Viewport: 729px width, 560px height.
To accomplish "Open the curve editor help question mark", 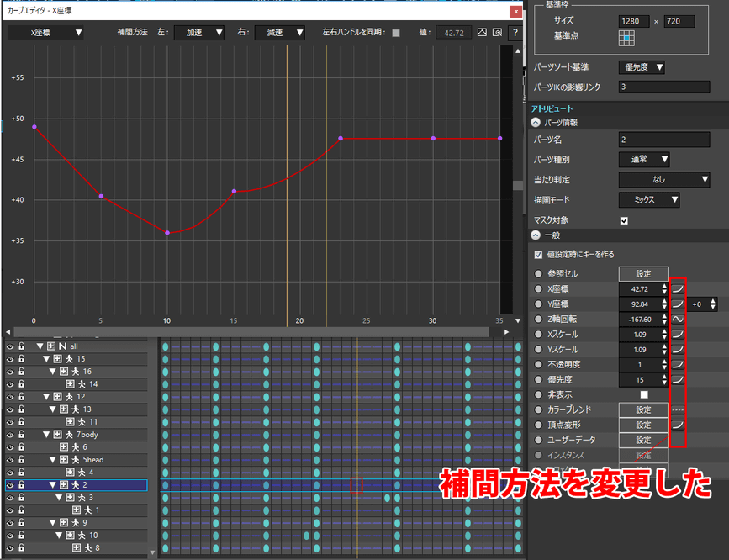I will [515, 33].
